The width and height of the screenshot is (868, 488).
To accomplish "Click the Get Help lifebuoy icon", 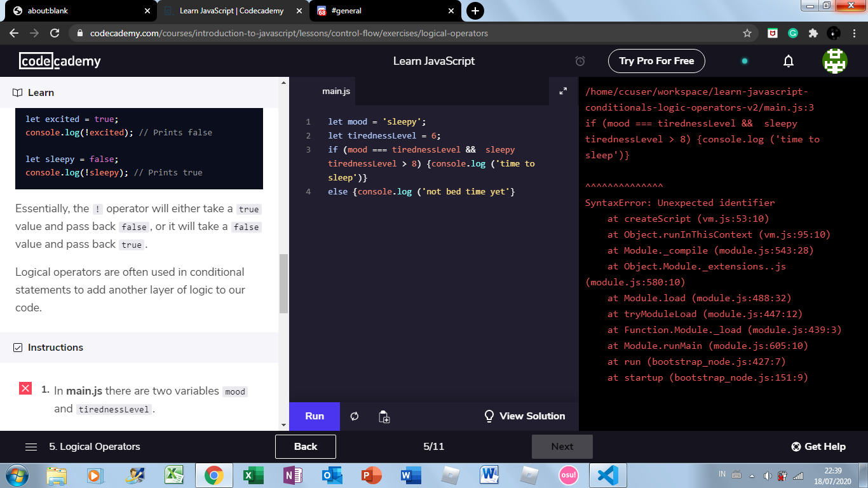I will click(796, 447).
